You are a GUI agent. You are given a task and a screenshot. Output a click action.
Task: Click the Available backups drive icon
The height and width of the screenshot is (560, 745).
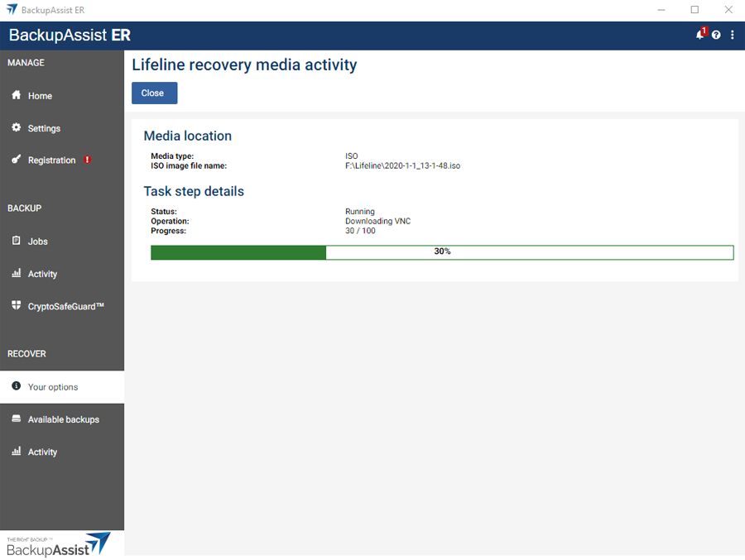coord(17,419)
